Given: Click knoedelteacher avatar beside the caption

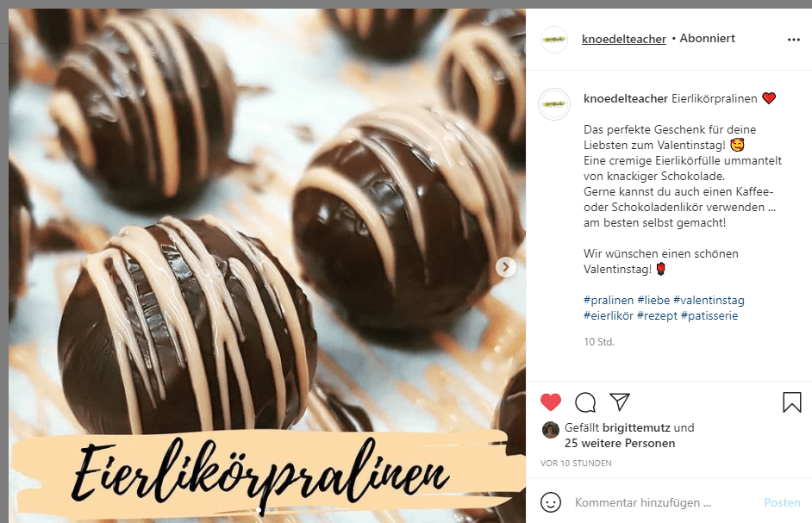Looking at the screenshot, I should [x=554, y=104].
